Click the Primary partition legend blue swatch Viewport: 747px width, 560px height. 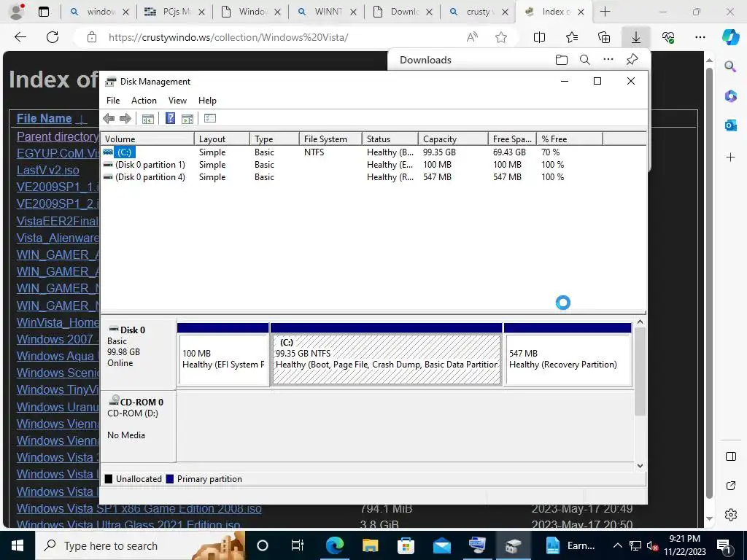(x=169, y=479)
